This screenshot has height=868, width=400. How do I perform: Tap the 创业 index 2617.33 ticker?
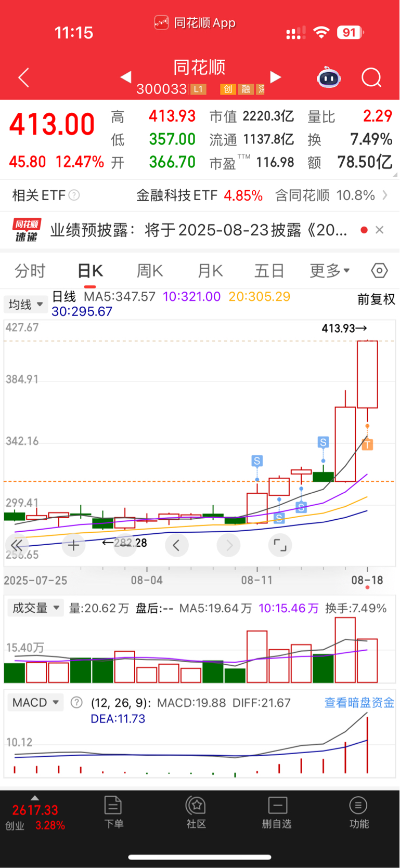coord(35,817)
